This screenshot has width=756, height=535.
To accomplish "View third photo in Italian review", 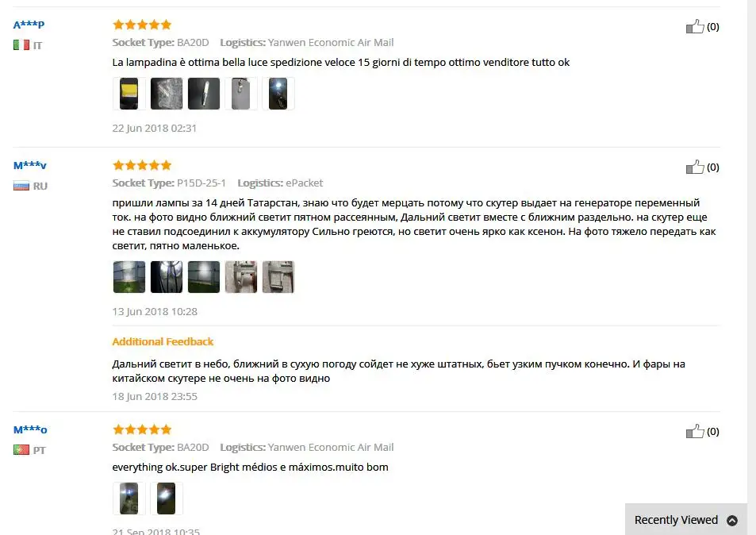I will pos(203,94).
